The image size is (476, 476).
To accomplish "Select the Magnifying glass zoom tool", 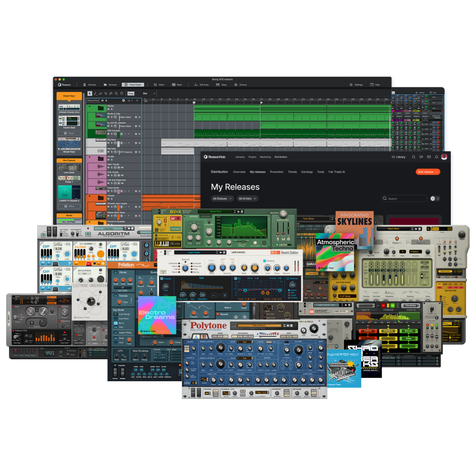I will tap(116, 93).
